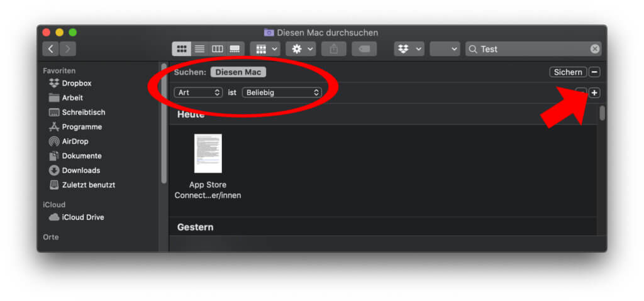Click the Orte sidebar heading
The image size is (644, 301).
point(51,237)
